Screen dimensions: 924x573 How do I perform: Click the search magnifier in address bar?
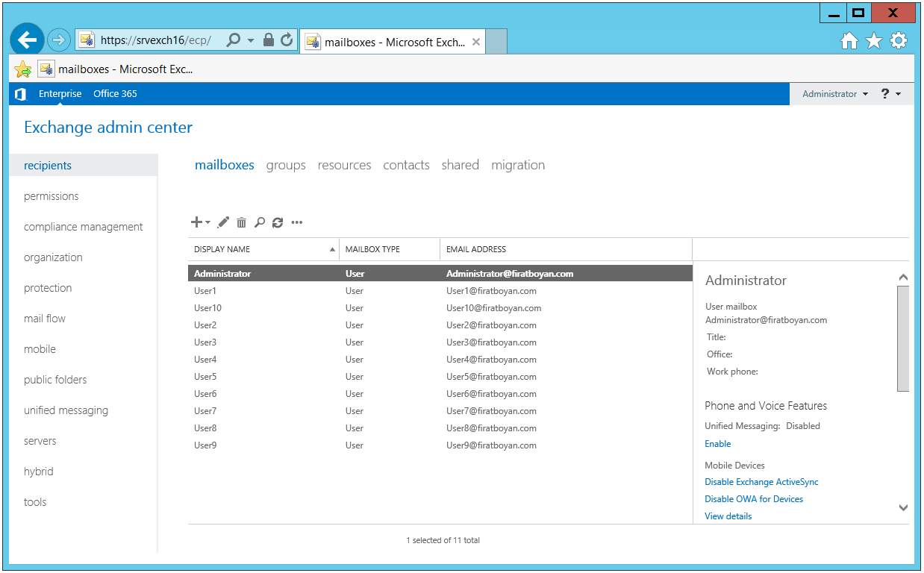click(x=234, y=40)
